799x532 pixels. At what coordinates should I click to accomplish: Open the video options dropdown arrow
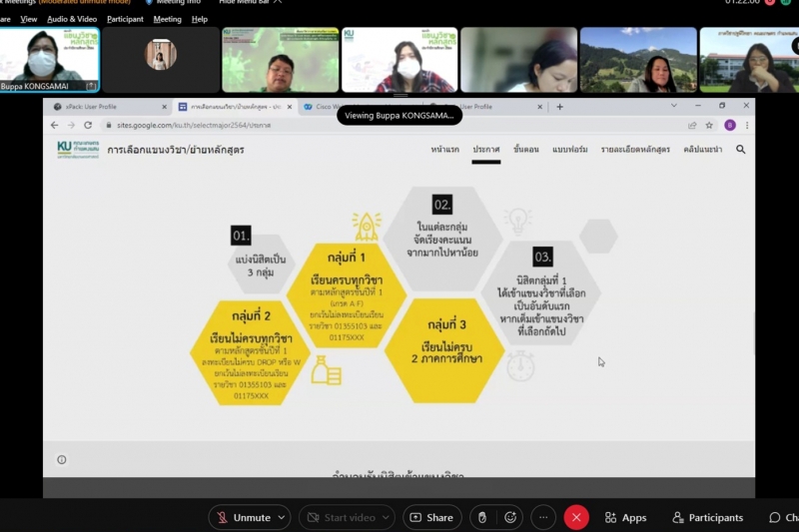point(390,517)
